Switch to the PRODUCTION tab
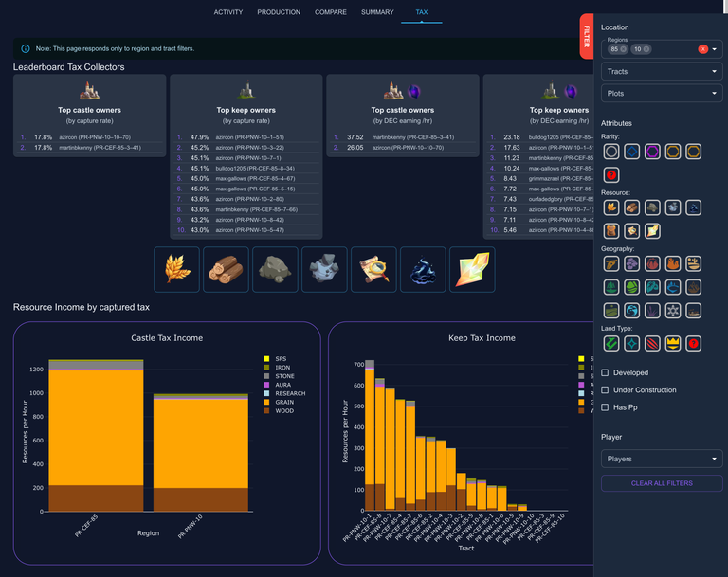Screen dimensions: 728x577 click(x=279, y=12)
